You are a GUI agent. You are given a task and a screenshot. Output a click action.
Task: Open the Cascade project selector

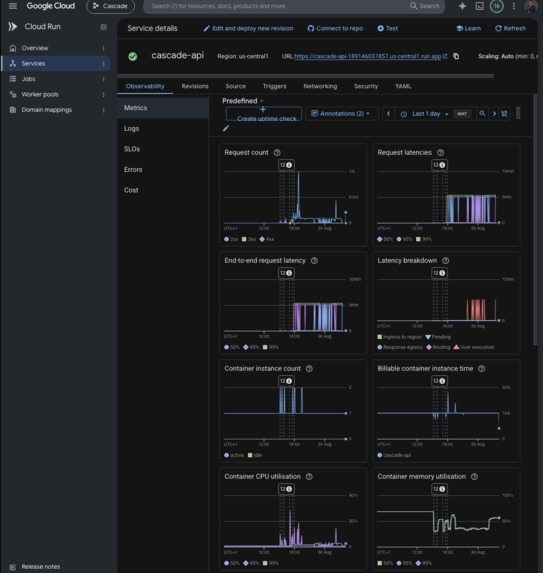point(110,6)
